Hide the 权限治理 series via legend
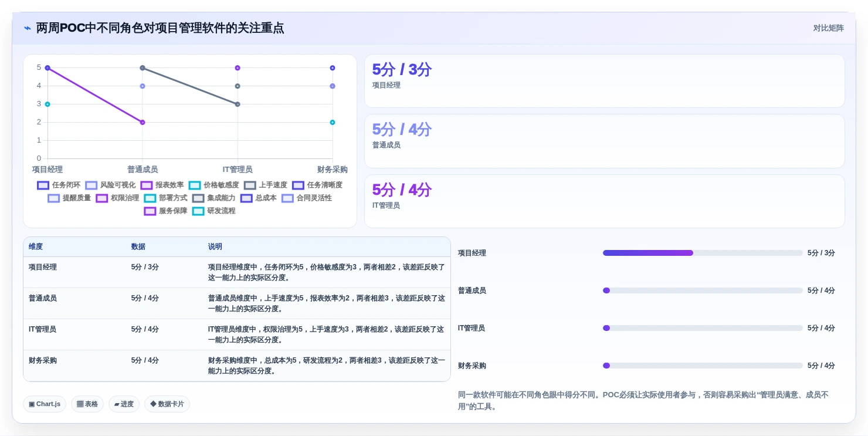868x436 pixels. [117, 198]
